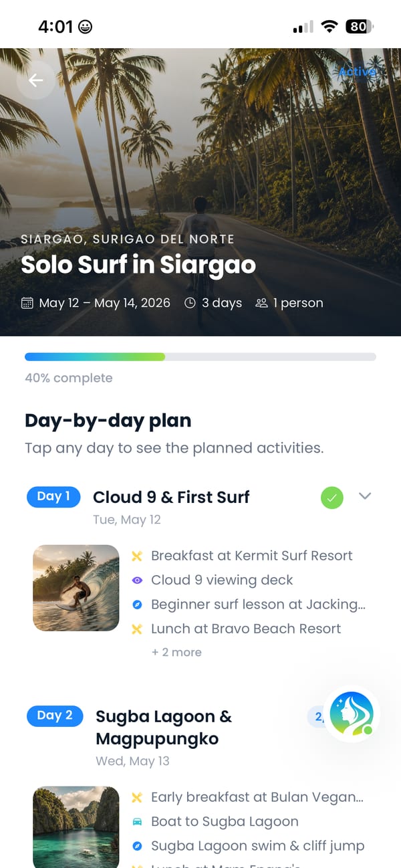
Task: Toggle the green Day 1 completed checkmark
Action: click(x=332, y=498)
